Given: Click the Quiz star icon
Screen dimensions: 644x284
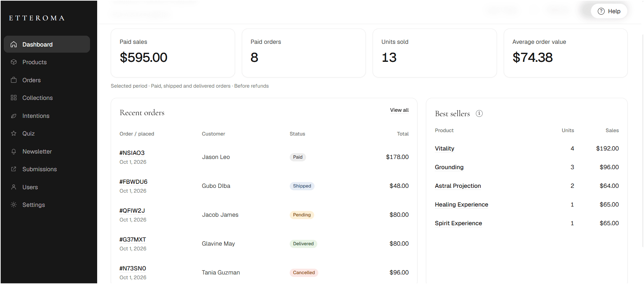Looking at the screenshot, I should [14, 134].
